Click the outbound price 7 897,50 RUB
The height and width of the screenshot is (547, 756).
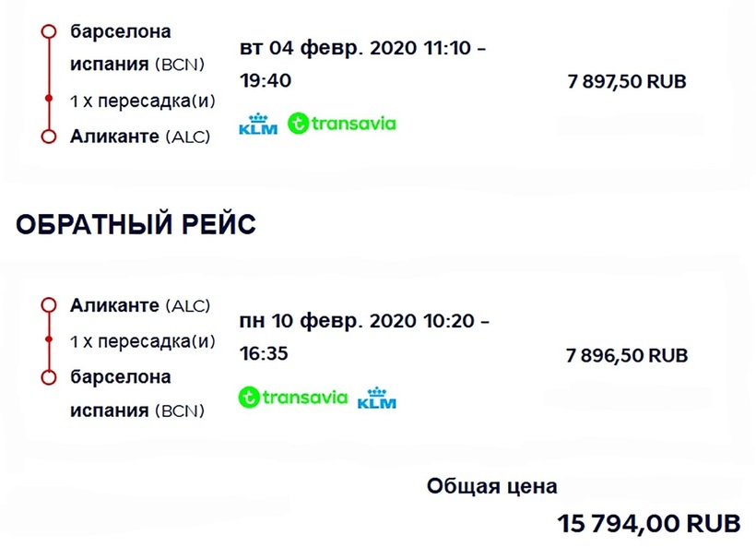(x=627, y=81)
